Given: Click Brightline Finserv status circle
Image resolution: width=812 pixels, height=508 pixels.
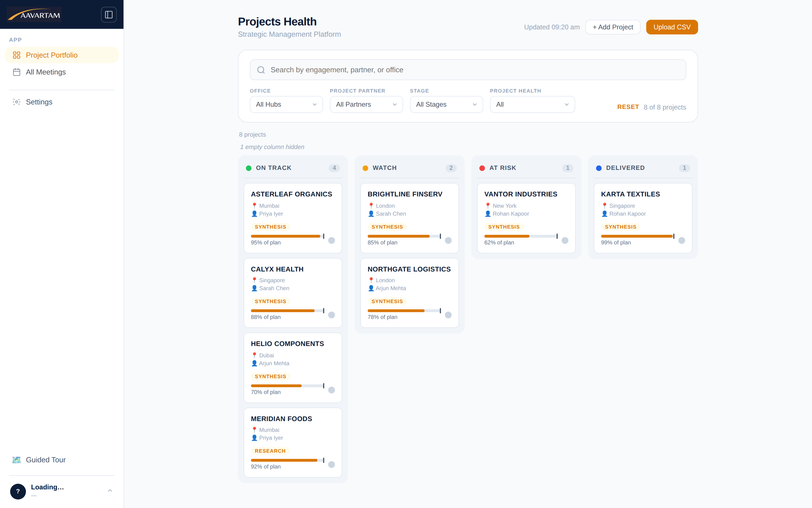Looking at the screenshot, I should (448, 240).
